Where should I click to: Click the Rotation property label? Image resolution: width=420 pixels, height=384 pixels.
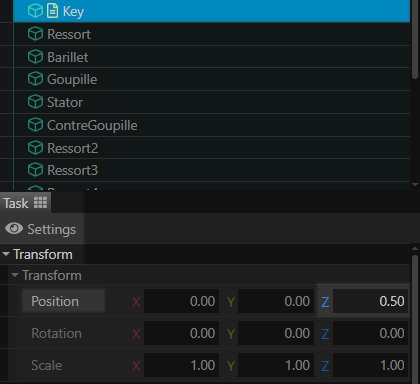pyautogui.click(x=56, y=333)
